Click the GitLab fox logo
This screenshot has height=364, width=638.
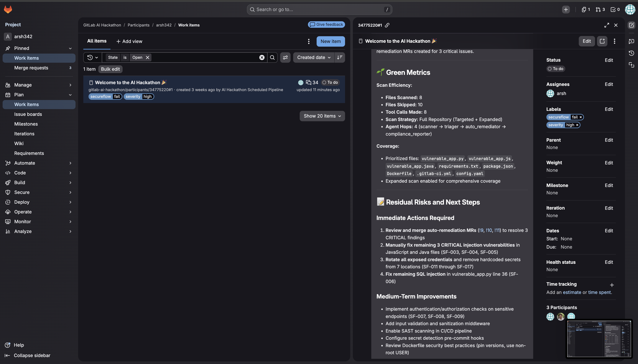click(x=8, y=10)
